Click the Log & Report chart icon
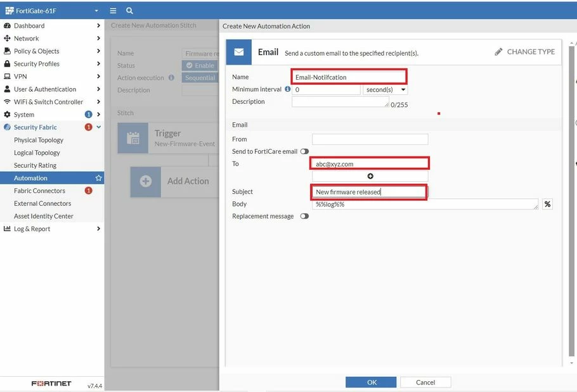 [7, 229]
